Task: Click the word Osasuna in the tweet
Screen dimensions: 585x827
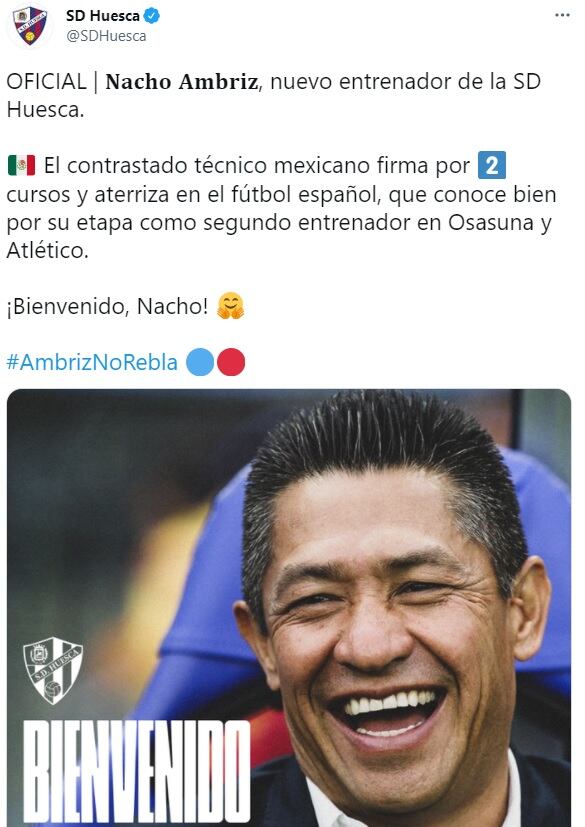Action: (x=491, y=222)
